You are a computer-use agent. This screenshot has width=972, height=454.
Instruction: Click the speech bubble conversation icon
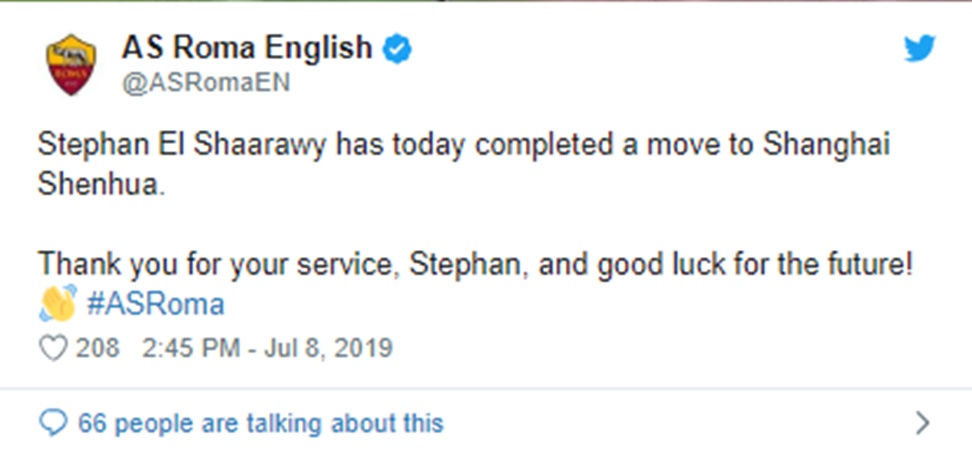click(52, 423)
